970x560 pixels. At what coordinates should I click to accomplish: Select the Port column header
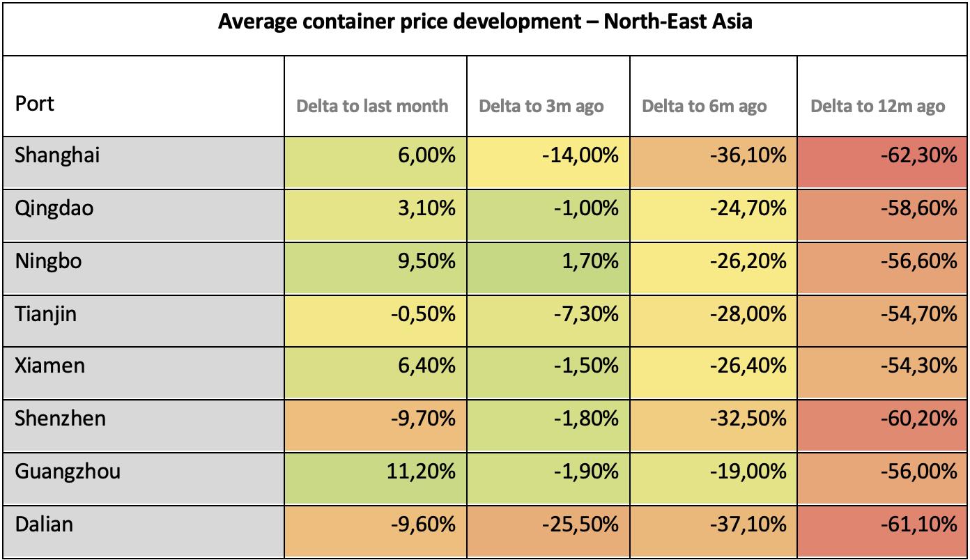(x=35, y=104)
